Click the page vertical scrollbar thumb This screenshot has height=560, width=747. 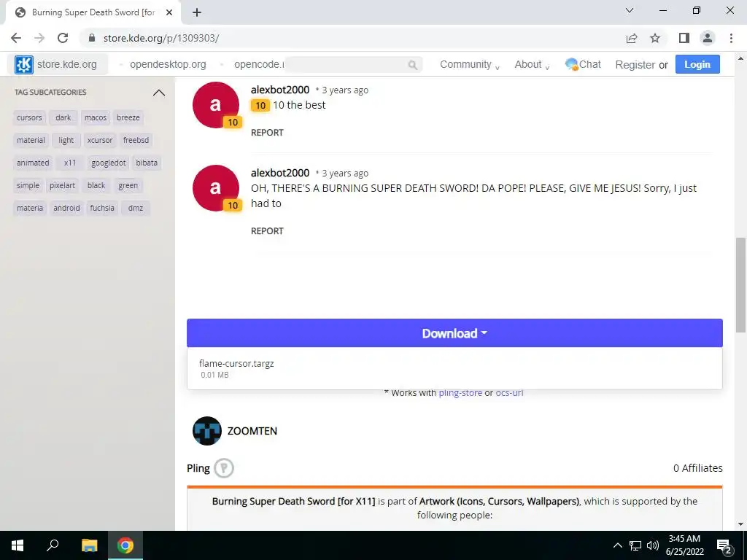pyautogui.click(x=741, y=285)
